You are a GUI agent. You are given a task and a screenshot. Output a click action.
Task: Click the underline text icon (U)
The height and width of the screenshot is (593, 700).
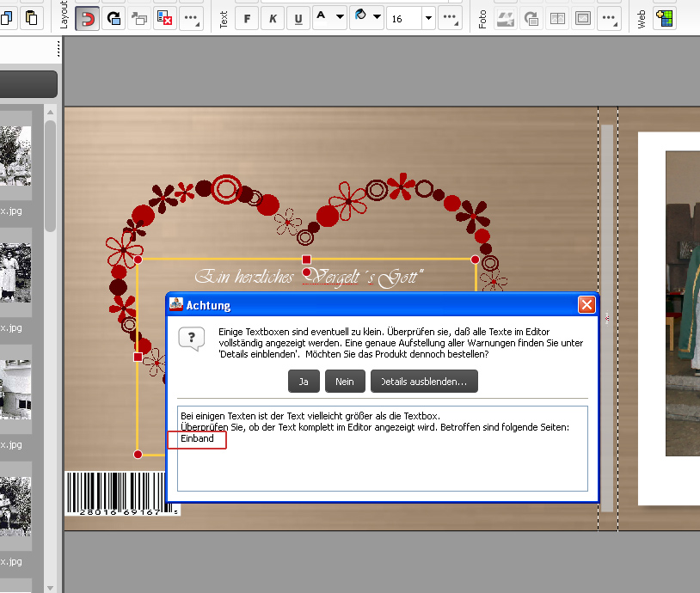298,18
